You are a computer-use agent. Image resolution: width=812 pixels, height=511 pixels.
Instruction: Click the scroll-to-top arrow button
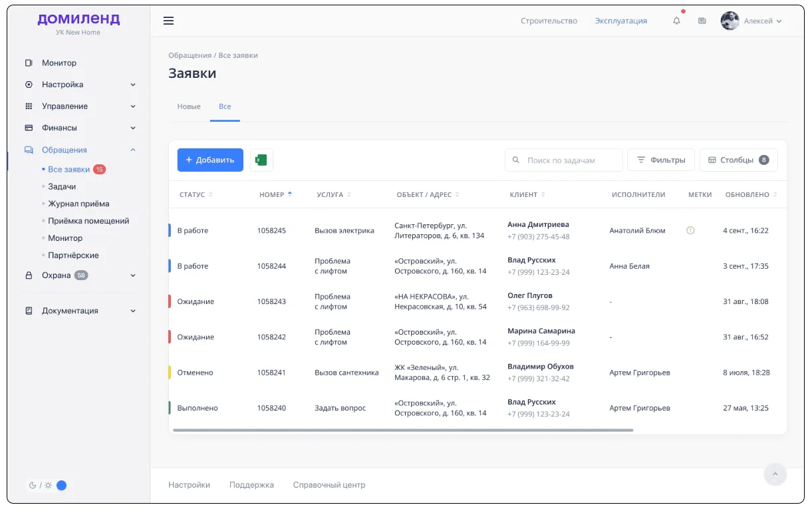tap(775, 474)
